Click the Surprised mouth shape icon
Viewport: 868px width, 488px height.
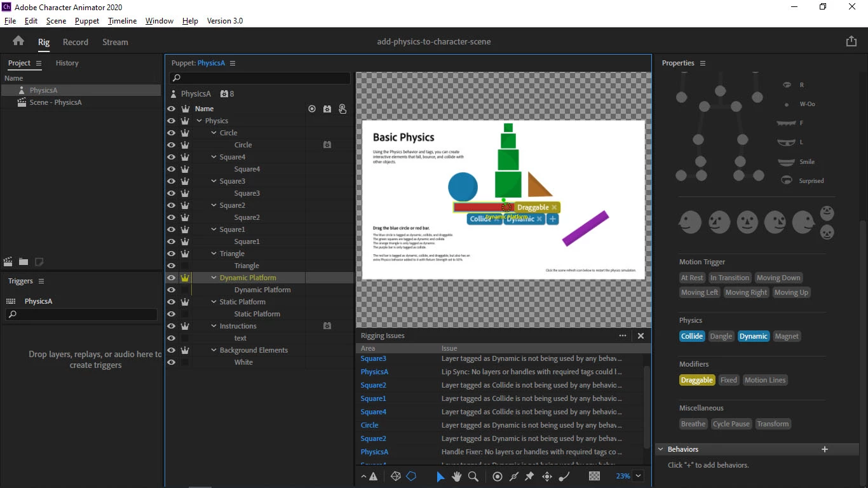tap(787, 180)
